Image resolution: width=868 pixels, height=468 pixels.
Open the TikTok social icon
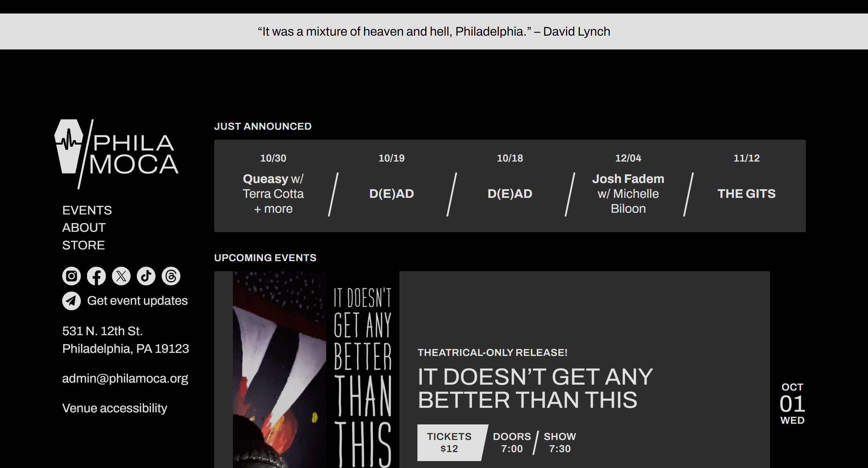146,276
